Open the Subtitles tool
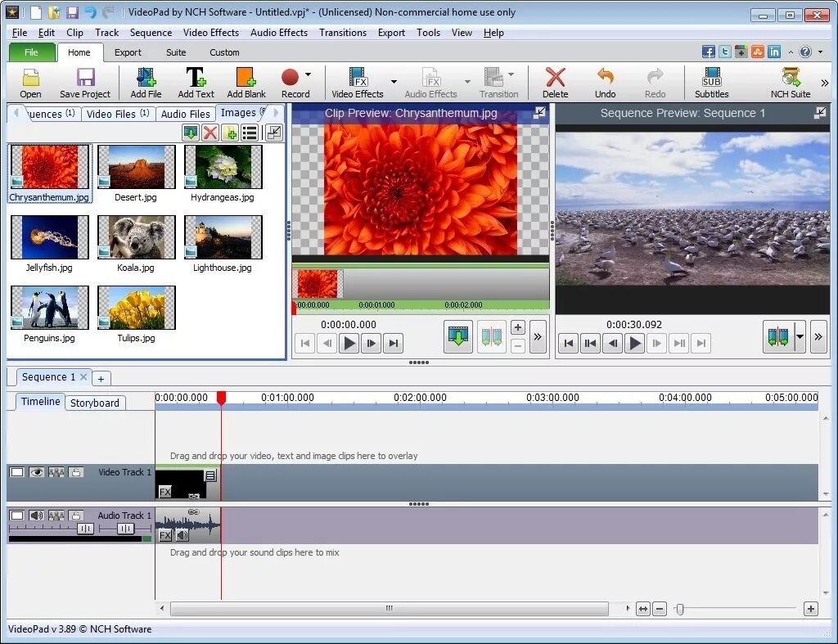Image resolution: width=838 pixels, height=644 pixels. pos(711,83)
